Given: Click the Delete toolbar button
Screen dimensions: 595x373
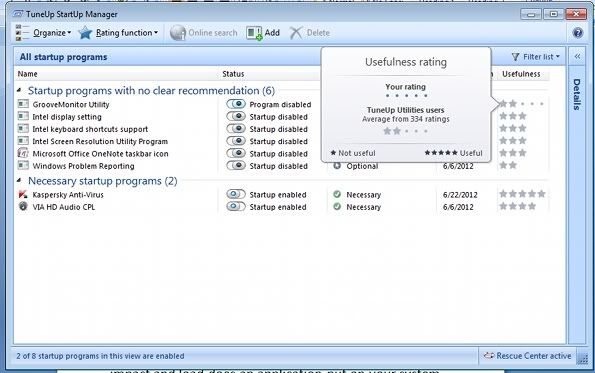Looking at the screenshot, I should click(310, 33).
